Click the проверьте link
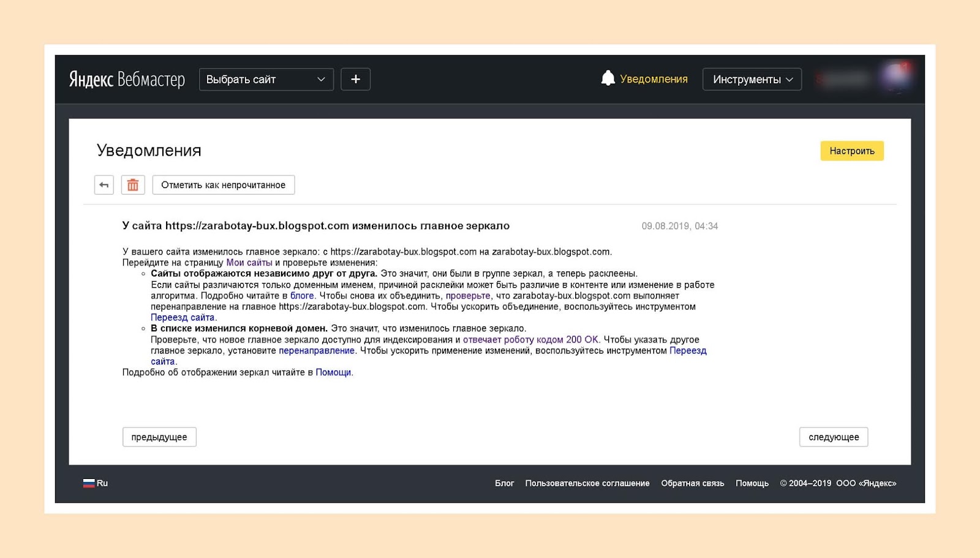The image size is (980, 558). [x=468, y=296]
